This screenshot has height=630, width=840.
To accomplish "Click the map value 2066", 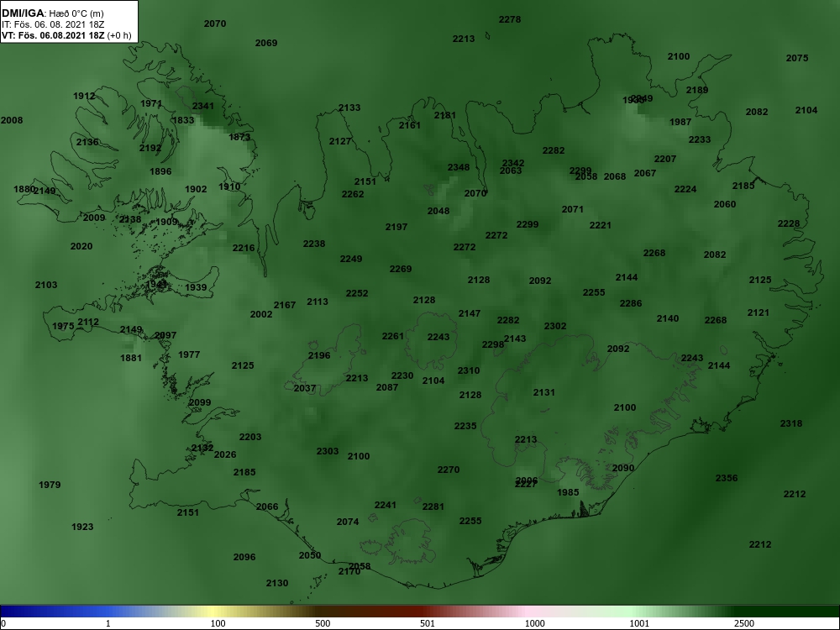I will (x=267, y=507).
